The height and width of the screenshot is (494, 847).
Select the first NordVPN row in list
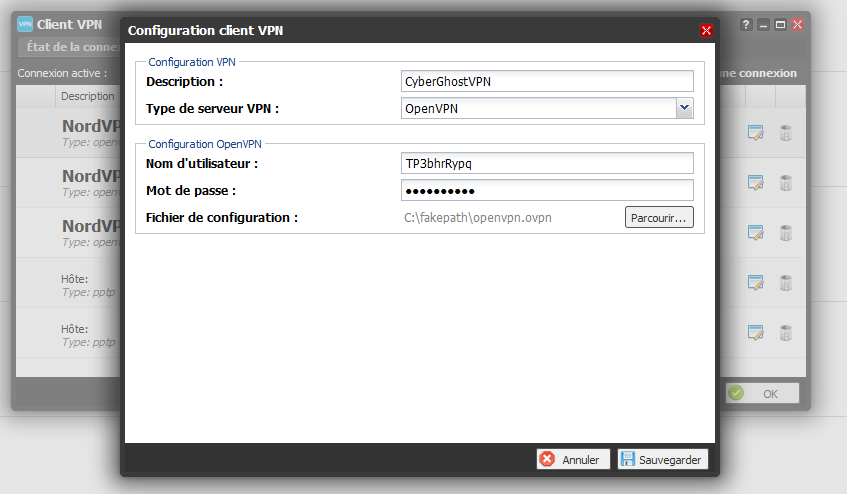click(69, 132)
